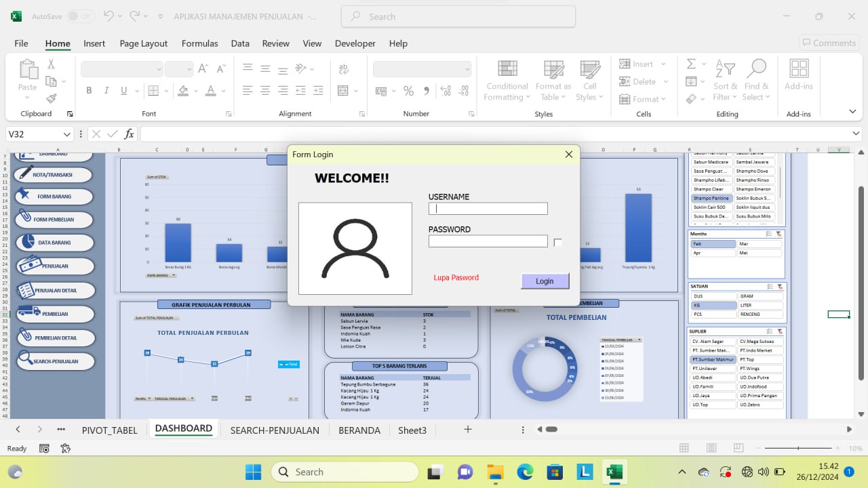
Task: Click the USERNAME input field
Action: coord(488,209)
